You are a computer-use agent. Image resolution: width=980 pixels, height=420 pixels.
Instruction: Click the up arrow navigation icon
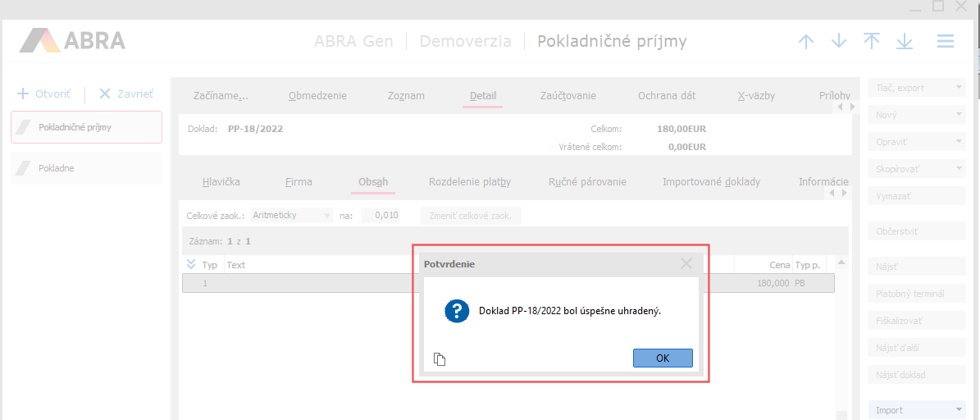tap(806, 42)
